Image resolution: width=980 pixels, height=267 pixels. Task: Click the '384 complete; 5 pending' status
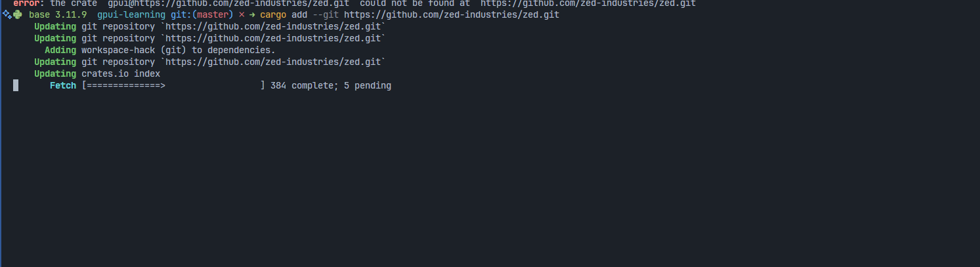pyautogui.click(x=331, y=85)
